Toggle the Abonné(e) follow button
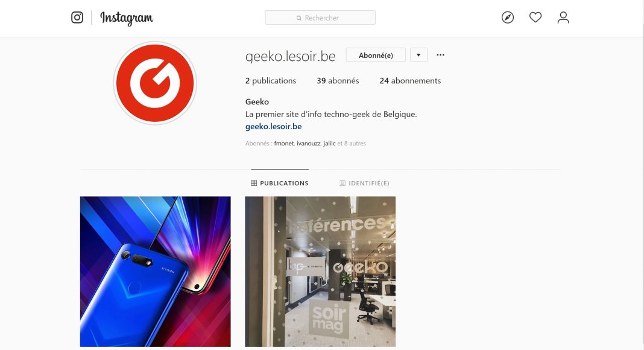The height and width of the screenshot is (350, 644). click(x=376, y=55)
